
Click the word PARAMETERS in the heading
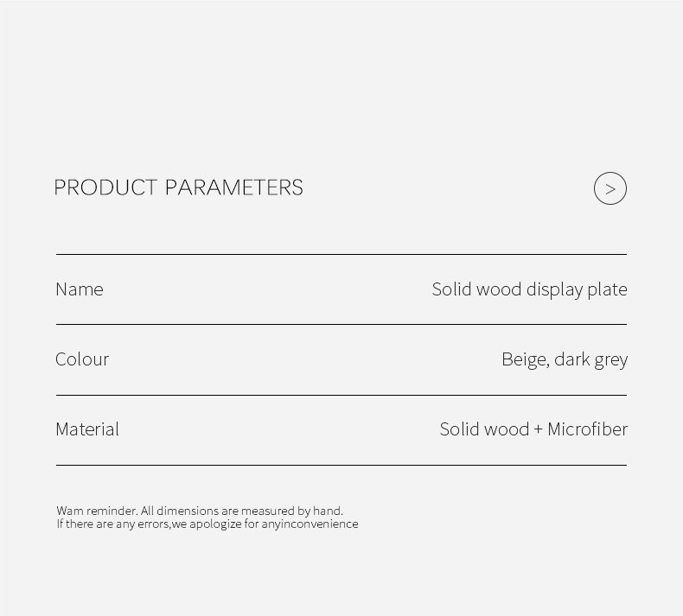233,187
